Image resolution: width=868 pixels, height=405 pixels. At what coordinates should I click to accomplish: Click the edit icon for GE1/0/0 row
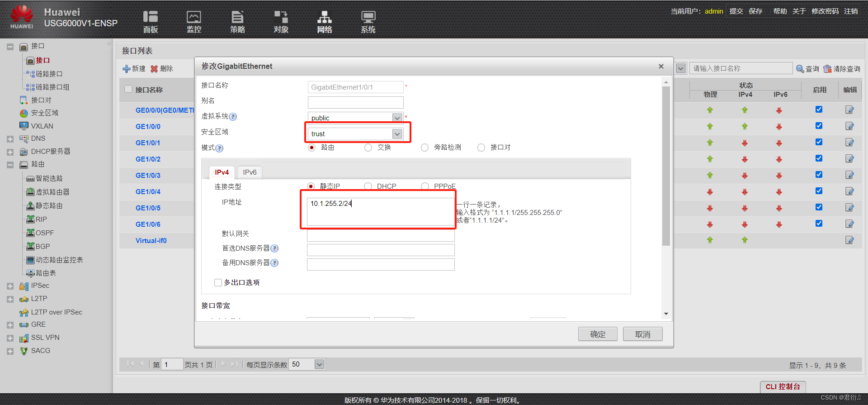click(x=849, y=126)
